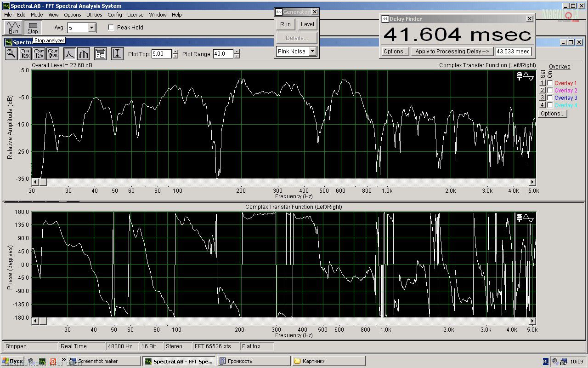Decrease Plot Top with down arrow
Screen dimensions: 588x368
pyautogui.click(x=175, y=56)
